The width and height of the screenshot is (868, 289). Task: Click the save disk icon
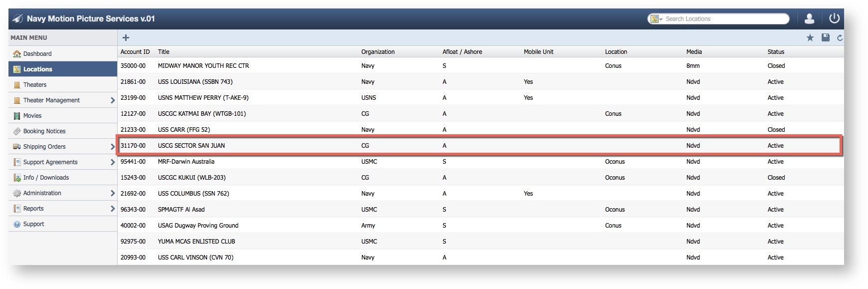[x=825, y=37]
